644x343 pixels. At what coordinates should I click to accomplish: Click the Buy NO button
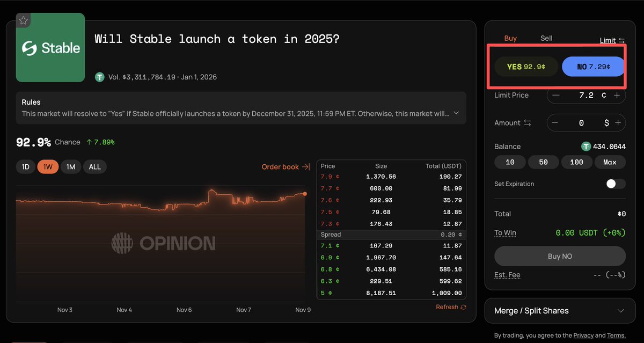(x=560, y=256)
